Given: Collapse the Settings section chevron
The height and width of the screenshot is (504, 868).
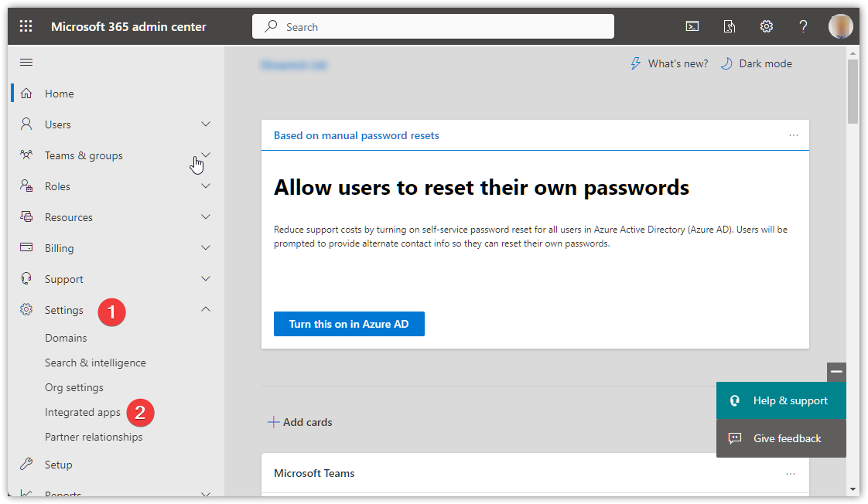Looking at the screenshot, I should pyautogui.click(x=205, y=309).
